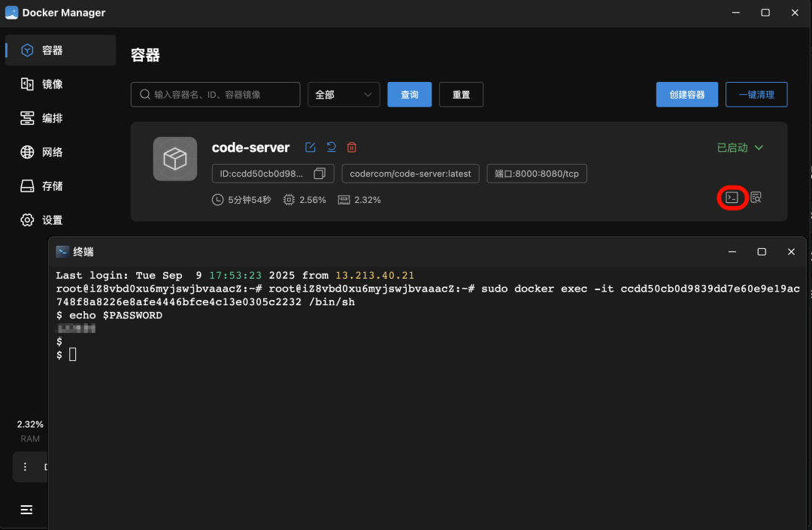Click the ID:ccdd50cb0d98... tag text

click(x=261, y=174)
